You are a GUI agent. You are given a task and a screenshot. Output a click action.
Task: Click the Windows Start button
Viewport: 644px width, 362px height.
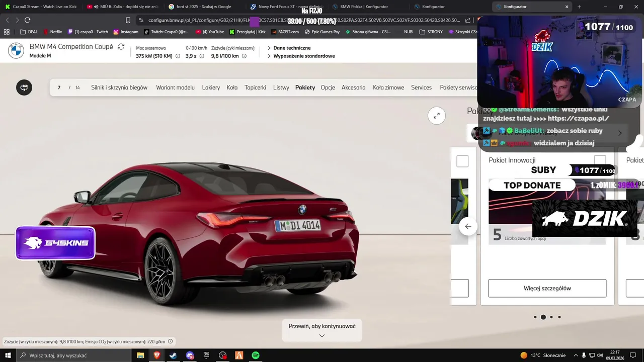click(8, 355)
